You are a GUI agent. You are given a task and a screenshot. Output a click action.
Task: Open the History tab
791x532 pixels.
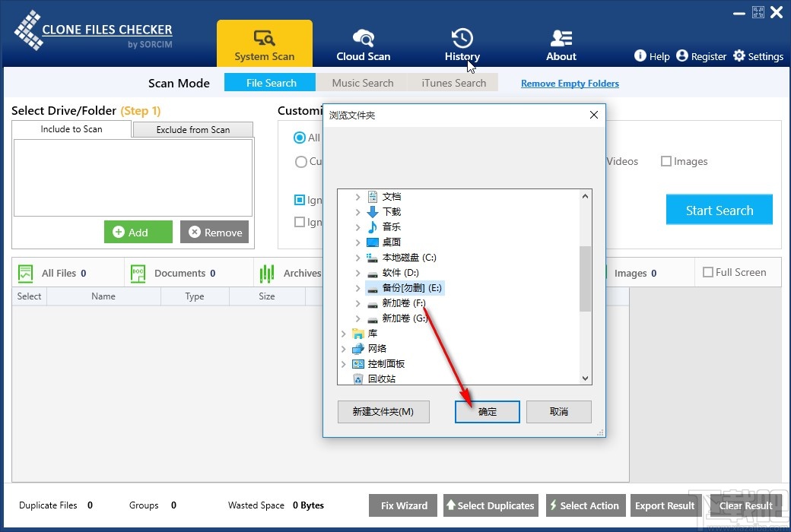pyautogui.click(x=462, y=46)
